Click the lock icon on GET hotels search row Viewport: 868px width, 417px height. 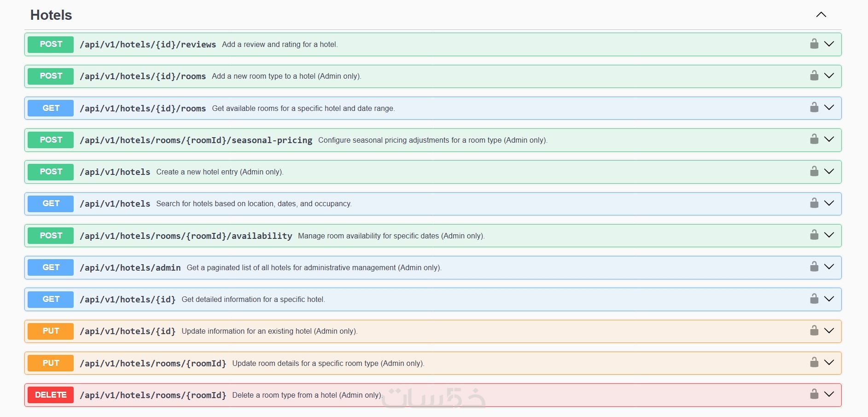814,203
